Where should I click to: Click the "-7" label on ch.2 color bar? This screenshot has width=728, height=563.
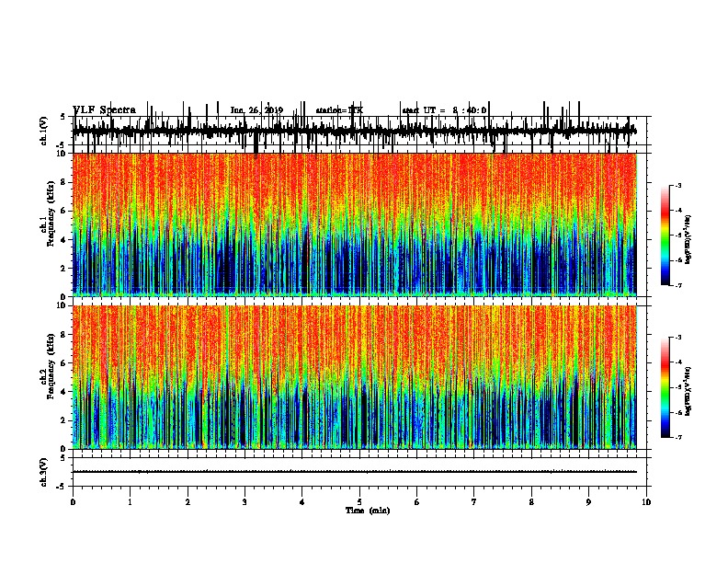(677, 437)
